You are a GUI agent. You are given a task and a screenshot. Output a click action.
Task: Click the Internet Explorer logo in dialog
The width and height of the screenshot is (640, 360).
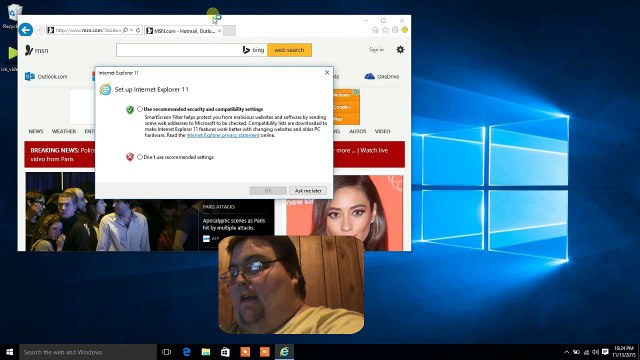pos(105,89)
